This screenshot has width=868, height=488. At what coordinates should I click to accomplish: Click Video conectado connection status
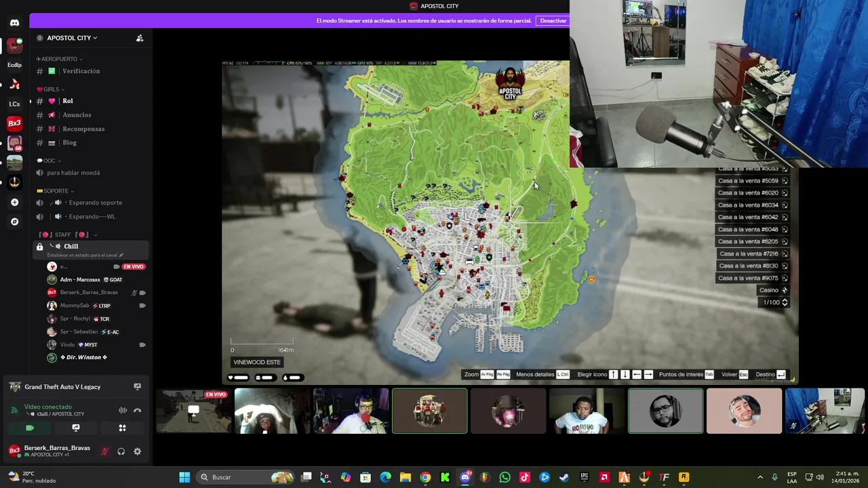tap(48, 407)
